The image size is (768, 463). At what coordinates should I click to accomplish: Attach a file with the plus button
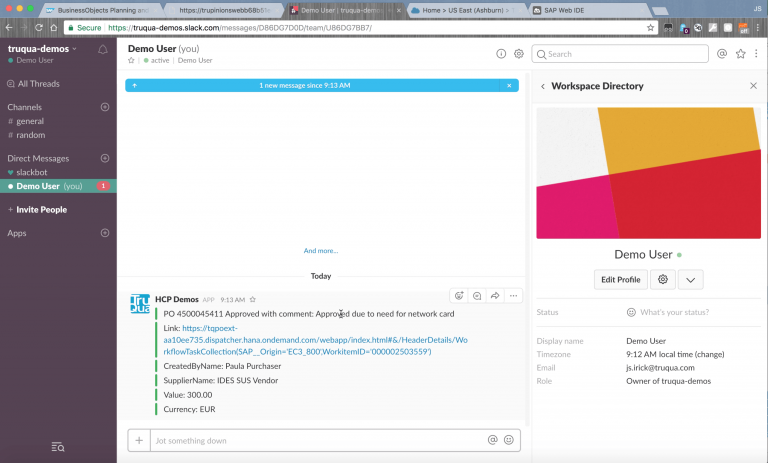coord(139,440)
